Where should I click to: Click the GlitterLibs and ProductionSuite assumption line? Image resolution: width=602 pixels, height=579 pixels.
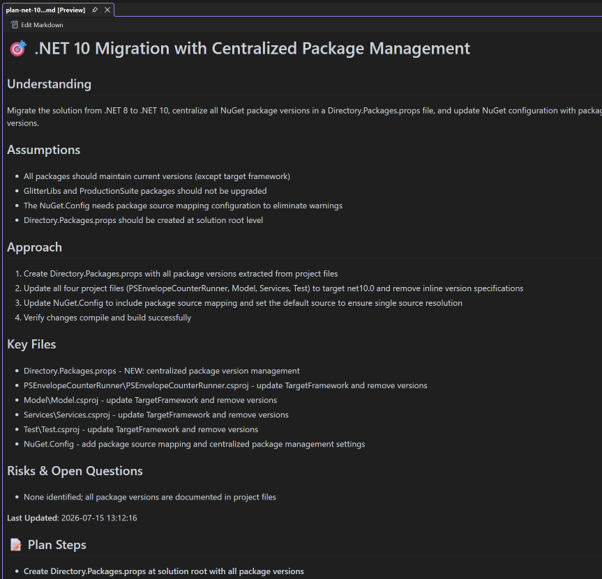point(145,191)
